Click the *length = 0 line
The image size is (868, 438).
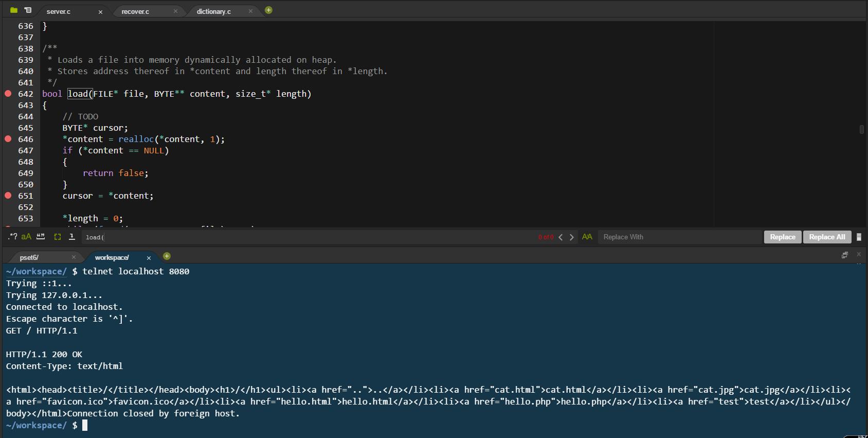[93, 218]
